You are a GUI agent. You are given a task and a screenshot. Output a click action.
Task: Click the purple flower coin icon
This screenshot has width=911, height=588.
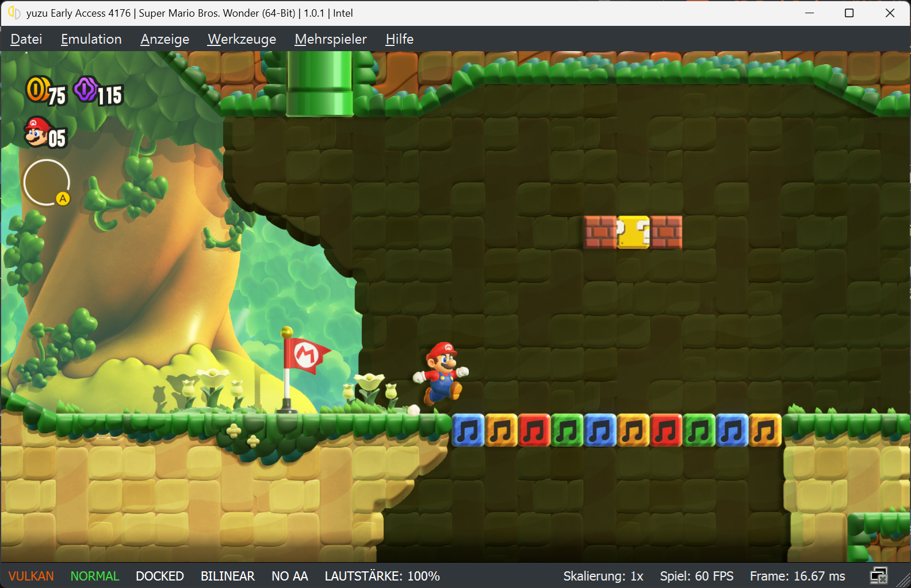86,90
